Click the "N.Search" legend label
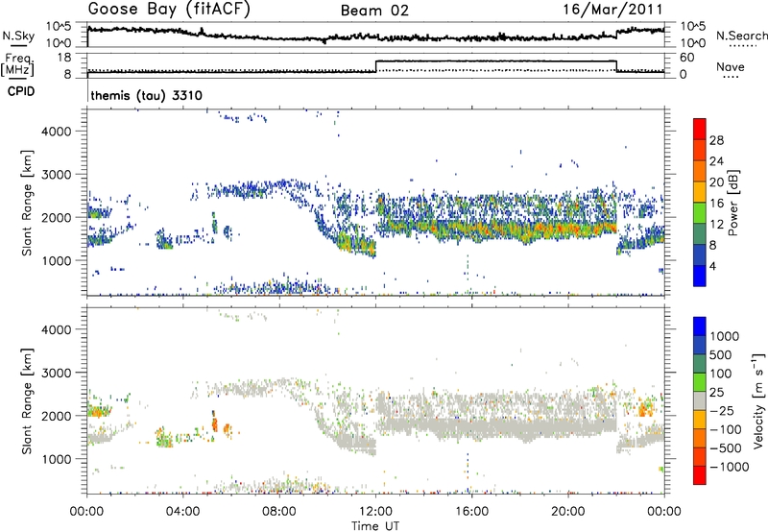This screenshot has height=532, width=768. coord(742,36)
